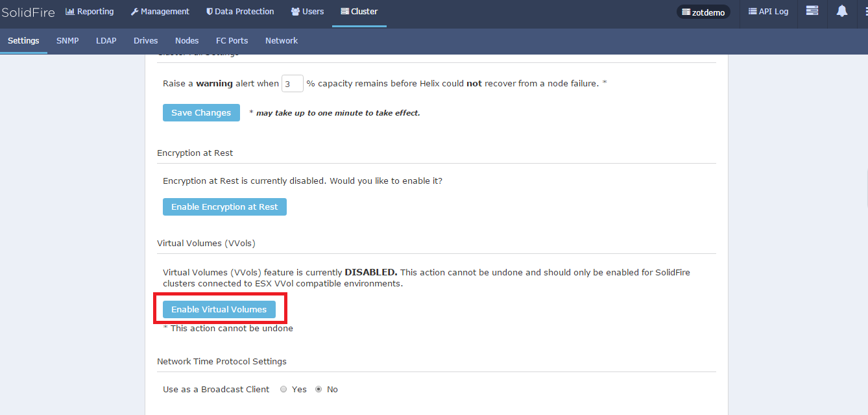Switch to the FC Ports tab
This screenshot has height=415, width=868.
pos(232,40)
